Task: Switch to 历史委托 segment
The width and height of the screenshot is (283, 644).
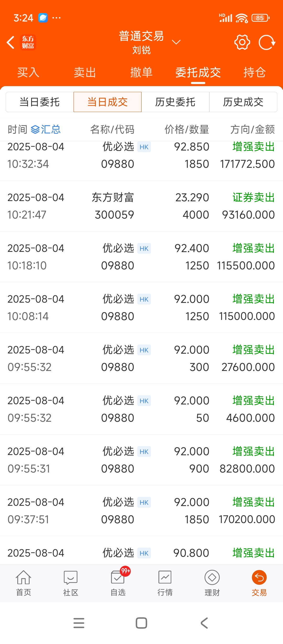Action: point(175,102)
